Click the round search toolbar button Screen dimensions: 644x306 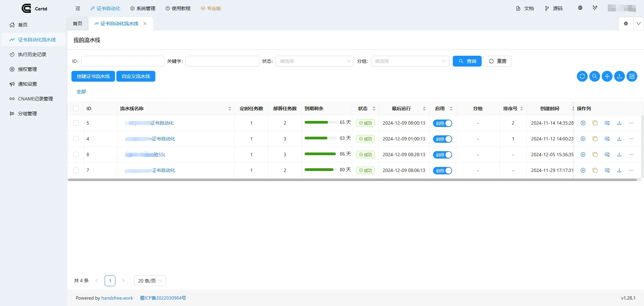pyautogui.click(x=595, y=76)
